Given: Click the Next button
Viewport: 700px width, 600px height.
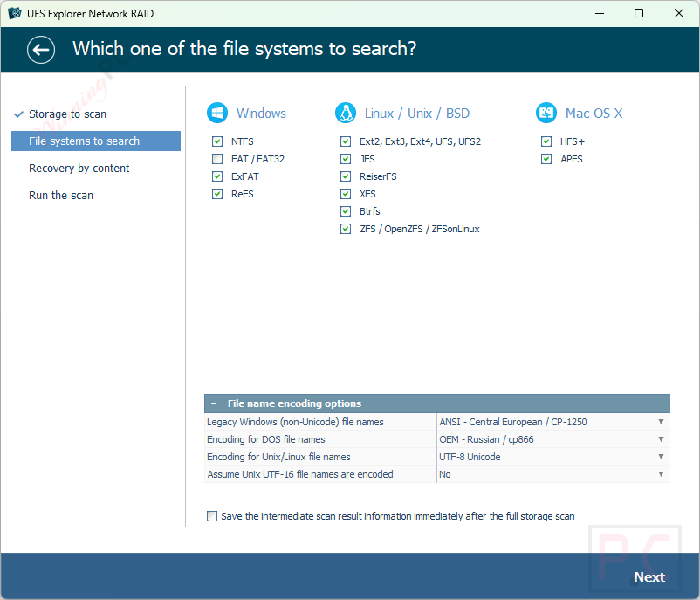Looking at the screenshot, I should [649, 576].
